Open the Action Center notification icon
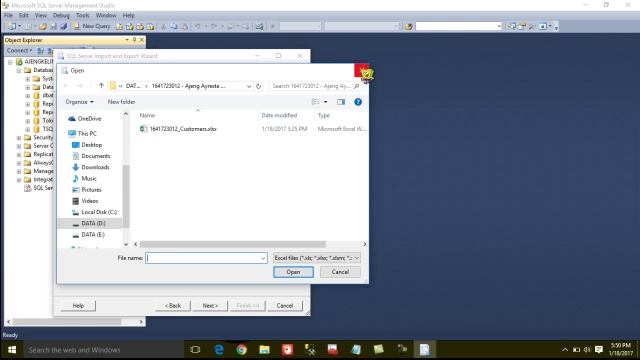Viewport: 640px width, 360px height. [599, 350]
